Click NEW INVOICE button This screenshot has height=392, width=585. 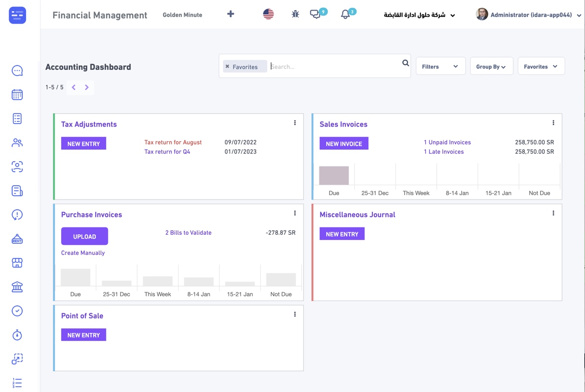tap(344, 144)
